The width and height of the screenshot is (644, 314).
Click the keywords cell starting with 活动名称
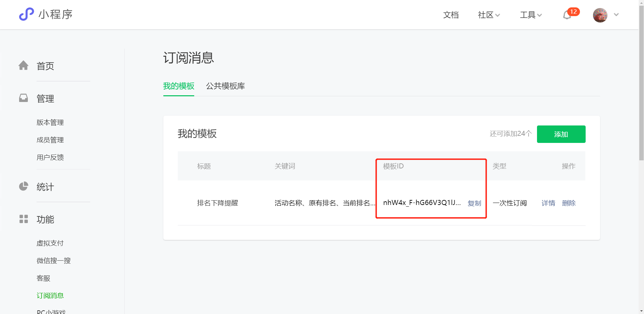pyautogui.click(x=325, y=203)
